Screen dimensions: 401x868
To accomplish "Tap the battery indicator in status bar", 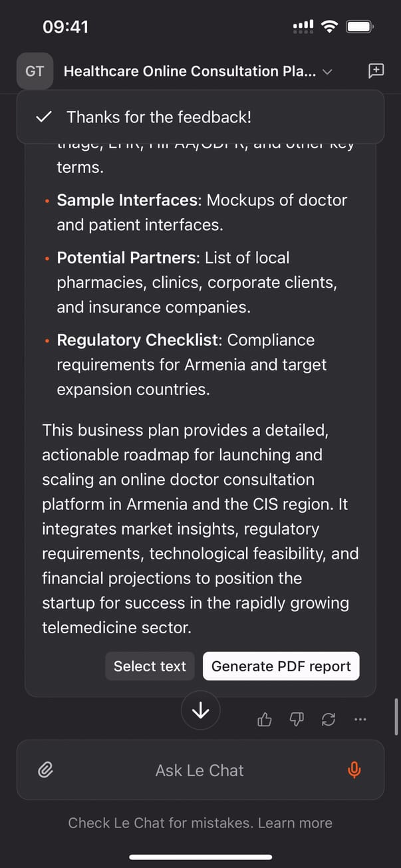I will pos(360,27).
